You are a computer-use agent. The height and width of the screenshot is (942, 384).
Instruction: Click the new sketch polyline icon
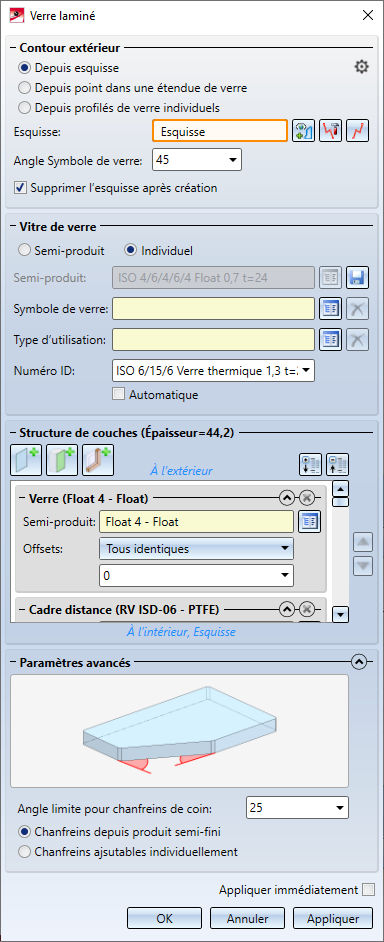click(x=356, y=132)
